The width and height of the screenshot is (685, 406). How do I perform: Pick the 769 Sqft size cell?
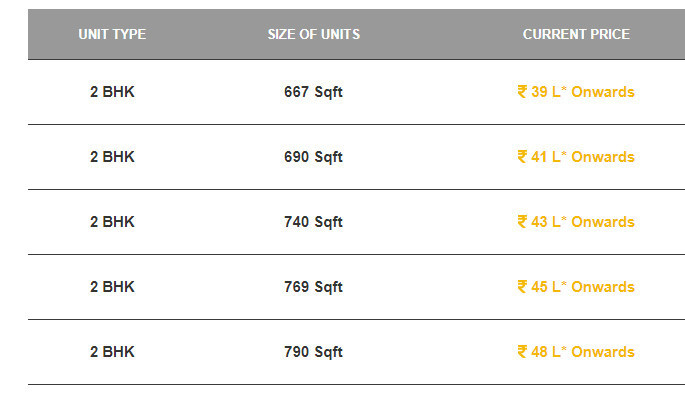point(313,287)
